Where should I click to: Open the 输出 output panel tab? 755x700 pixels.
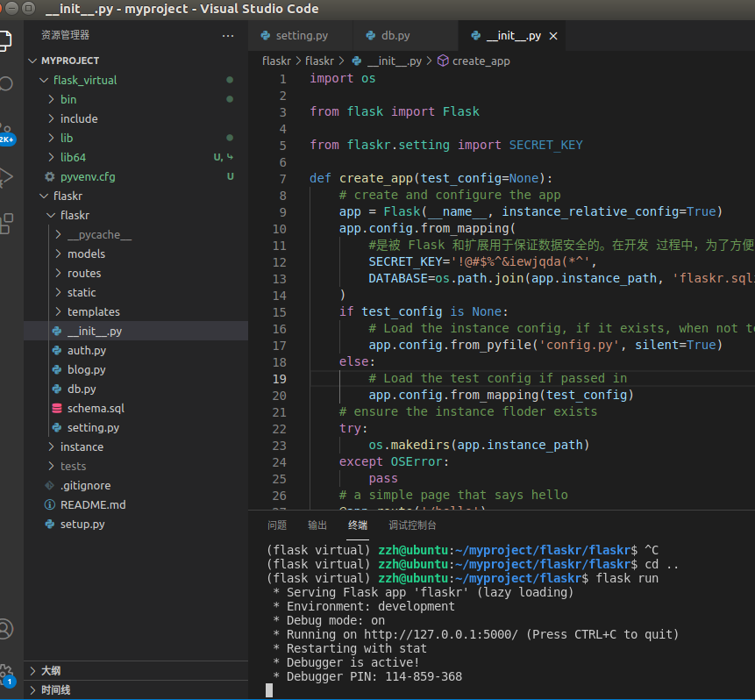point(317,525)
